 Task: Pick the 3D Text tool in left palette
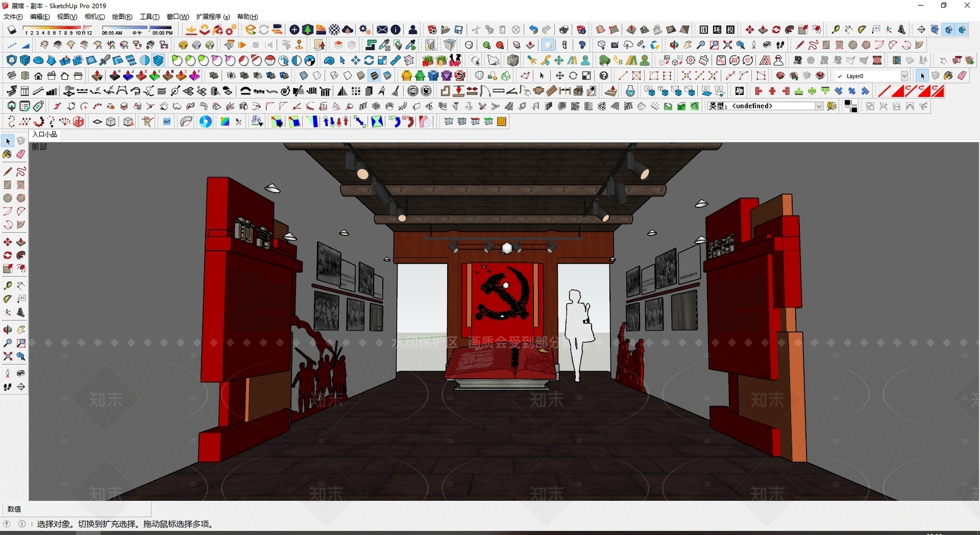coord(21,312)
